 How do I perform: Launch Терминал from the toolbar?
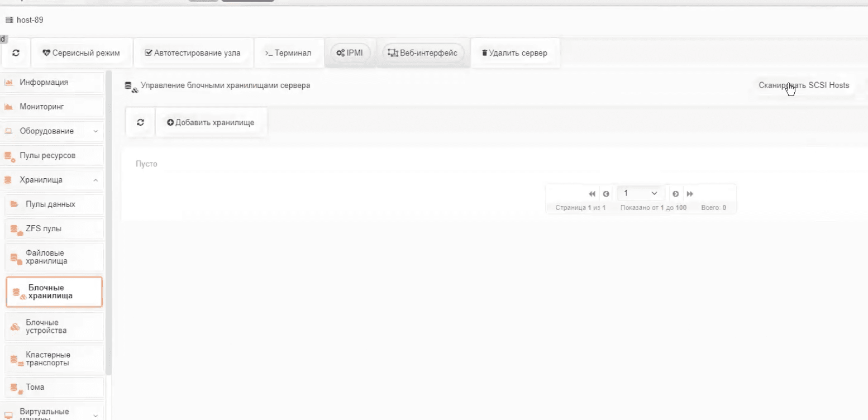pyautogui.click(x=288, y=53)
